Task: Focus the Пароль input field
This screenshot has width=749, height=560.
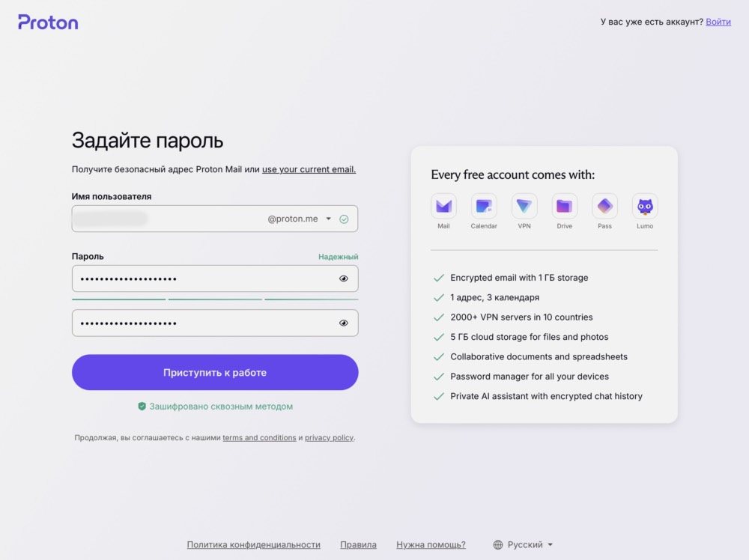Action: [x=215, y=279]
